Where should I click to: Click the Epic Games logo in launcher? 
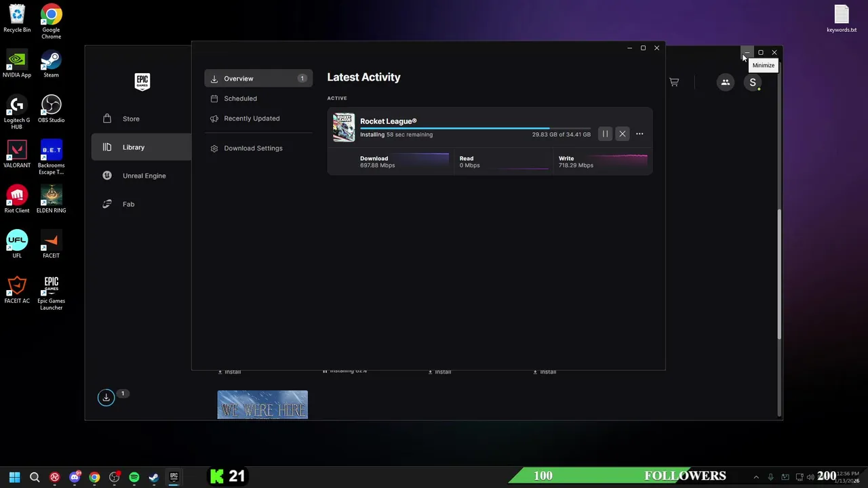(142, 81)
